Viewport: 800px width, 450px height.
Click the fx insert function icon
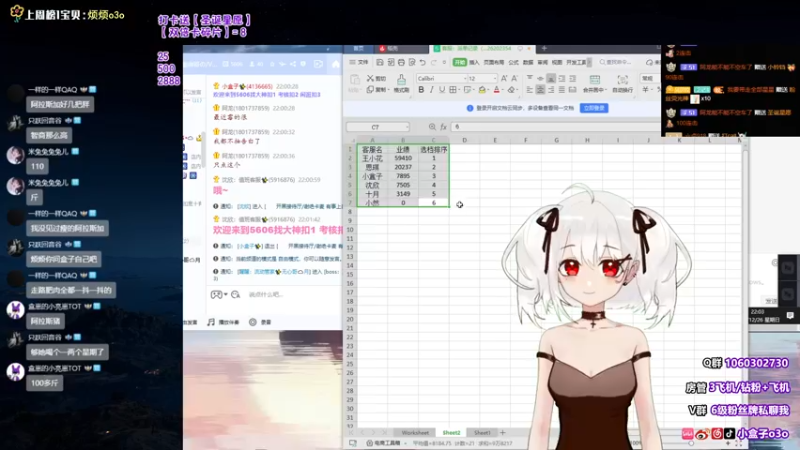tap(443, 127)
